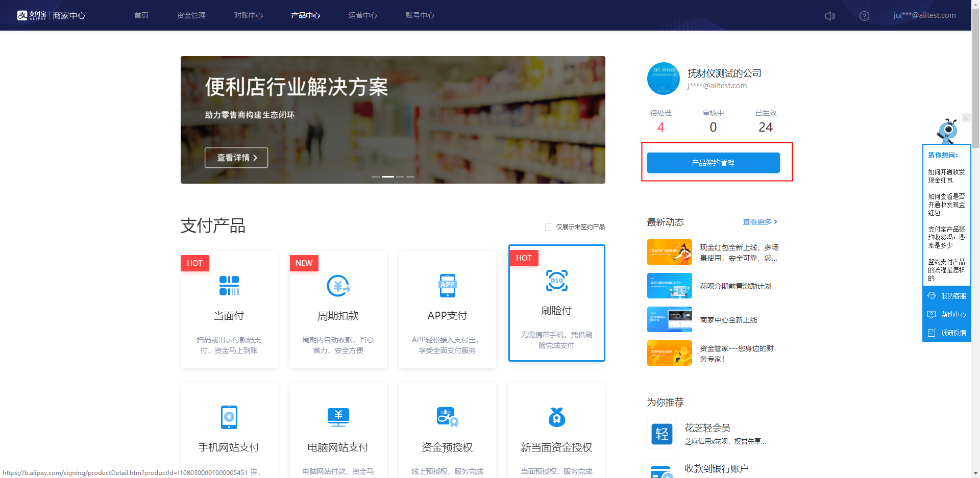Image resolution: width=980 pixels, height=478 pixels.
Task: Click the 刷脸付 product title
Action: 557,311
